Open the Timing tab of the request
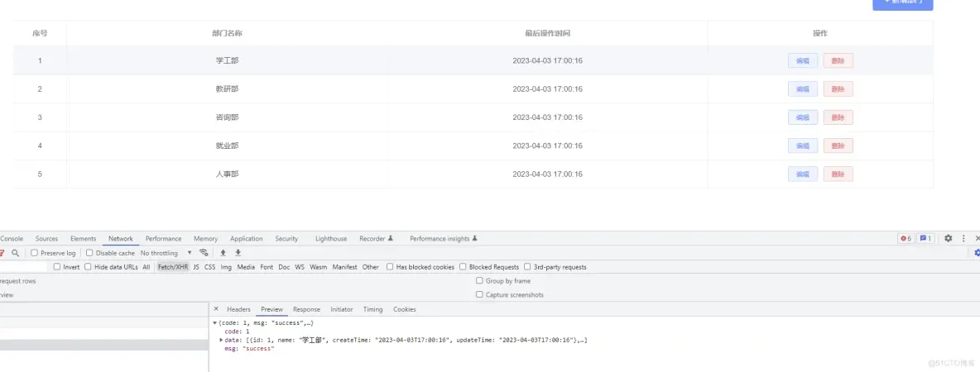Viewport: 980px width, 372px height. (x=373, y=309)
